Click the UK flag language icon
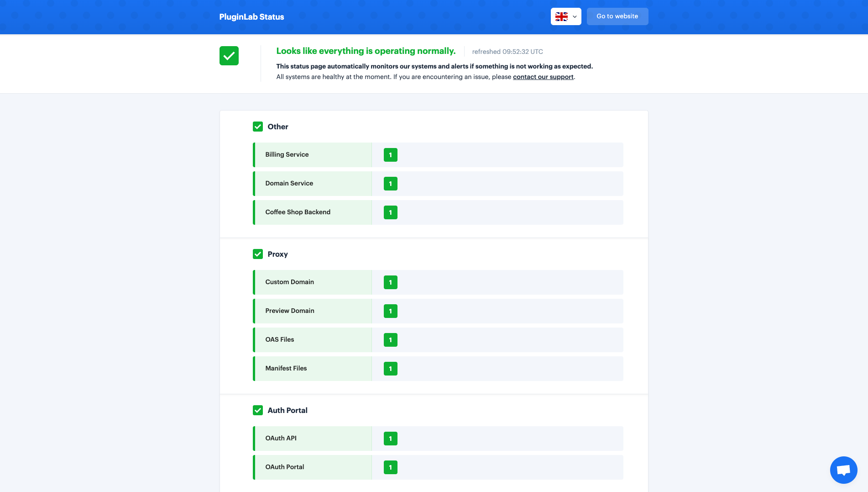This screenshot has width=868, height=492. click(561, 17)
